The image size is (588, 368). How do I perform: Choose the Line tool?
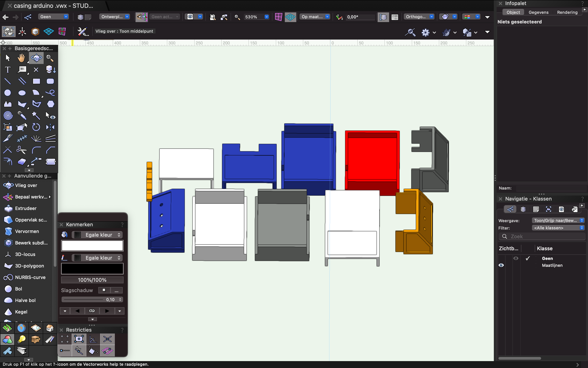point(8,81)
